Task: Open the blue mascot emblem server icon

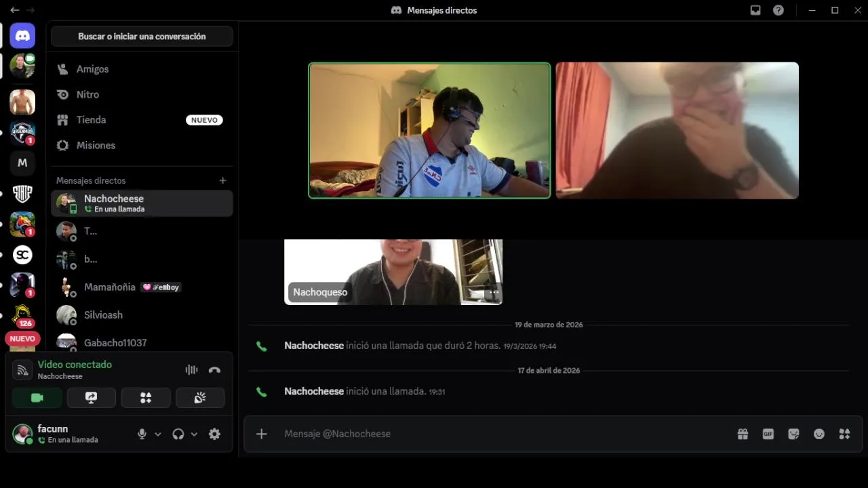Action: 22,133
